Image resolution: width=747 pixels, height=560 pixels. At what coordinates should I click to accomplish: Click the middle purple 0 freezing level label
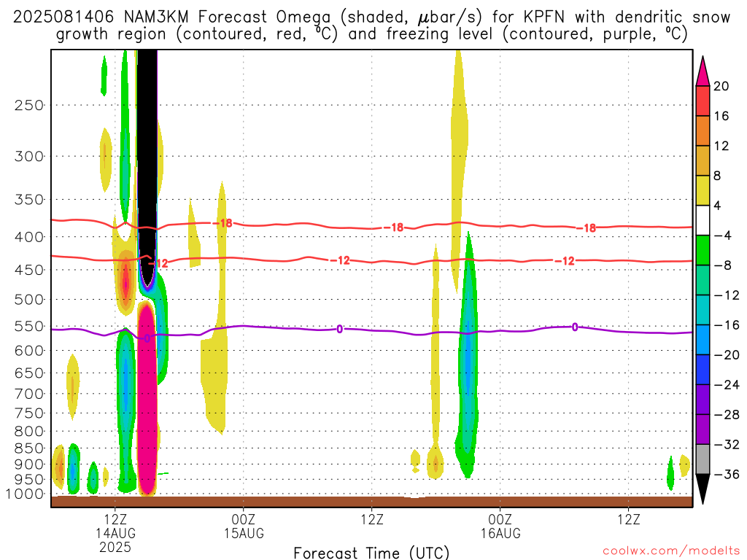coord(340,329)
